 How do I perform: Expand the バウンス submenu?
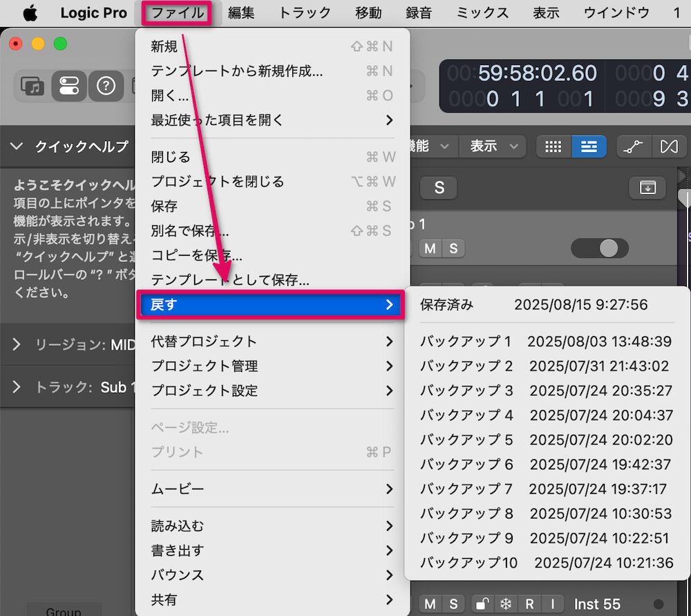point(272,575)
